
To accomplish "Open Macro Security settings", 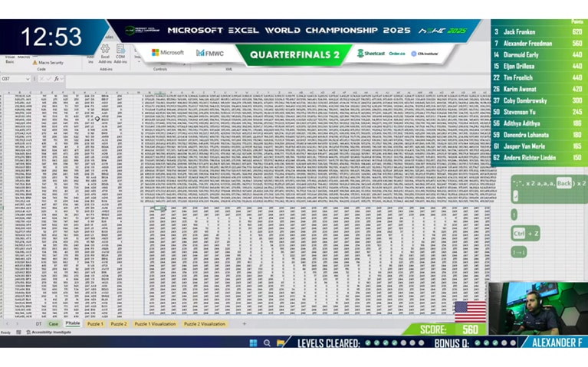I will pyautogui.click(x=48, y=63).
